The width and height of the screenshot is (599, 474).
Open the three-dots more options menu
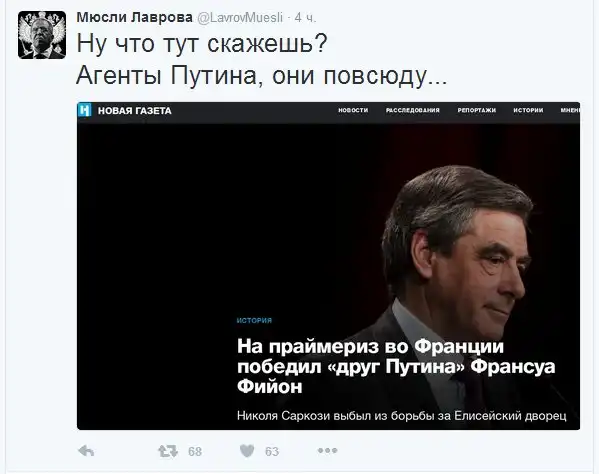(x=327, y=451)
